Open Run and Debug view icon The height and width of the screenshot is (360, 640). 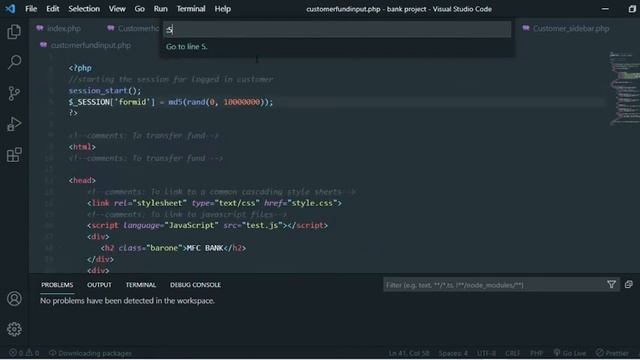pos(14,124)
